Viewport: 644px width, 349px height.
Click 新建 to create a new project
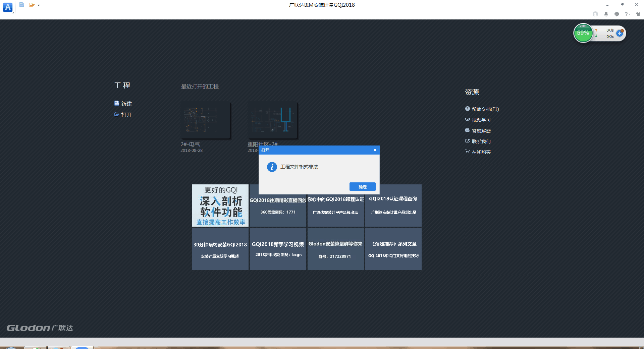123,104
